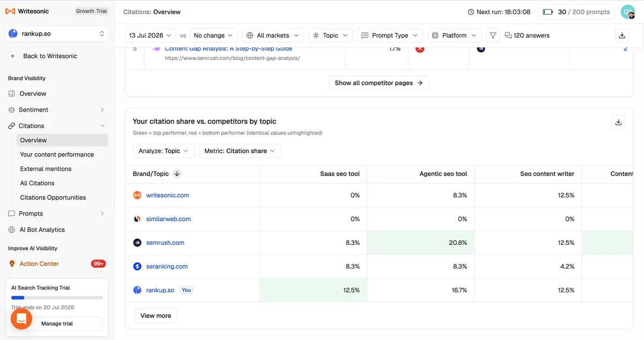Download the citation share by topic table
This screenshot has height=340, width=644.
click(x=618, y=122)
